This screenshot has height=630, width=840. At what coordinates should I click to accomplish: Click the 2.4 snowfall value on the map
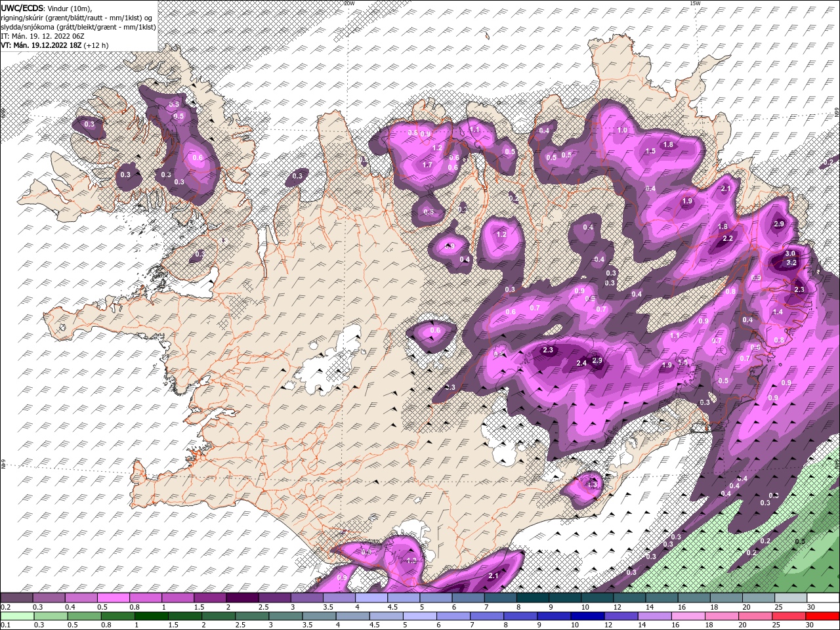tap(581, 363)
